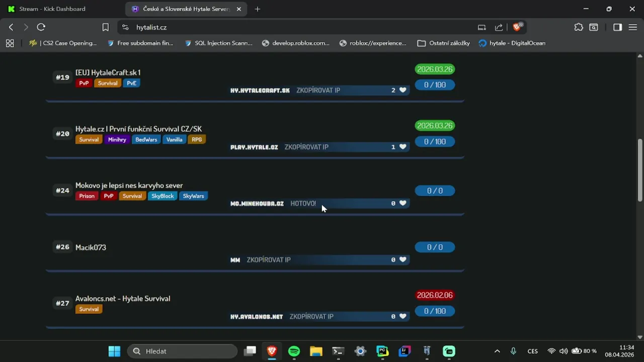This screenshot has height=362, width=644.
Task: Open IntelliJ IDEA from taskbar
Action: tap(405, 351)
